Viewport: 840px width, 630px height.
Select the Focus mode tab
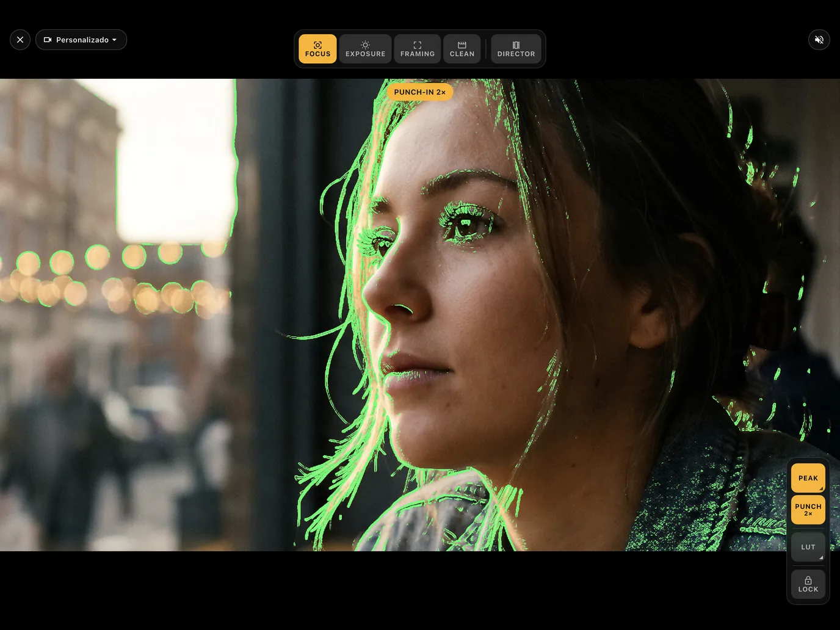click(x=317, y=49)
